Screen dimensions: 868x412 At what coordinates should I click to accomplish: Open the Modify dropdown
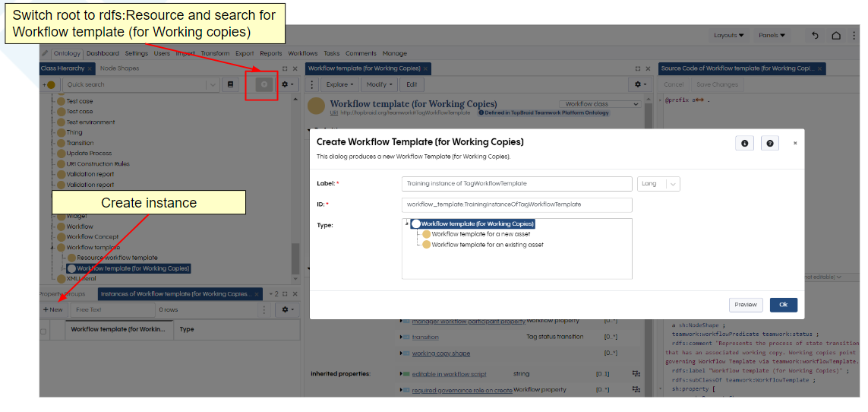tap(379, 84)
